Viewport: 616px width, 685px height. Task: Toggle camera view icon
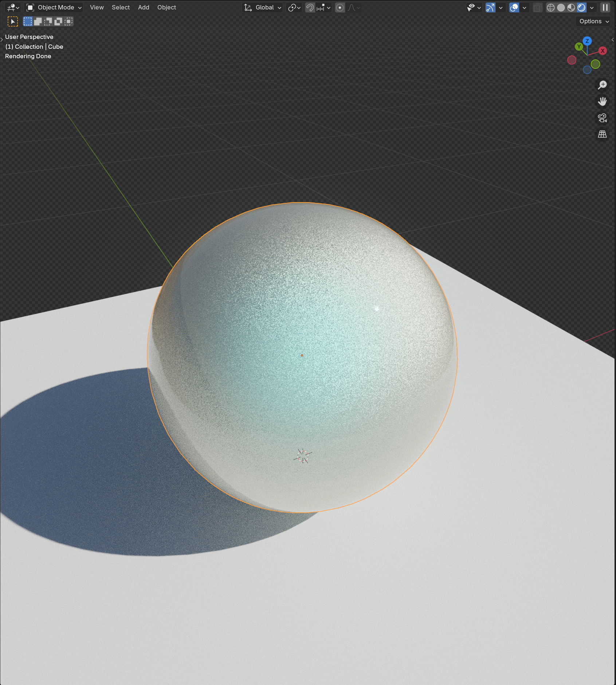603,118
